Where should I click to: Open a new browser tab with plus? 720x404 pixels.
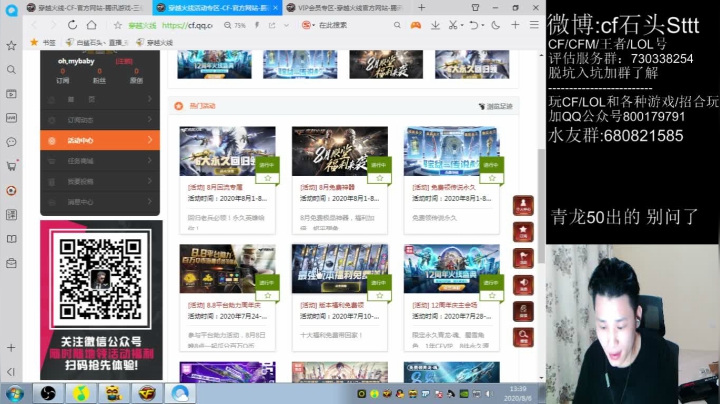point(422,7)
